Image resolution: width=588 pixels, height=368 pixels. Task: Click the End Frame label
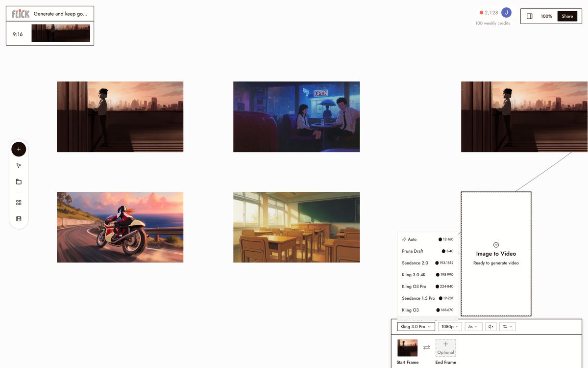(x=445, y=362)
